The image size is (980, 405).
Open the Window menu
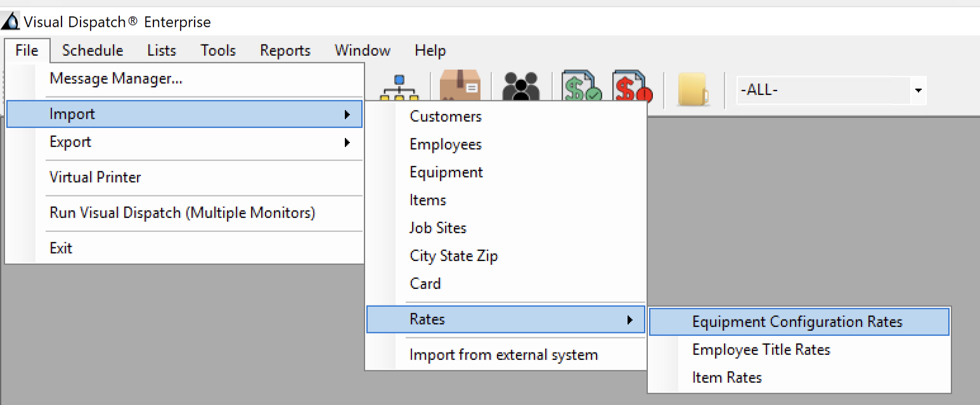tap(363, 50)
